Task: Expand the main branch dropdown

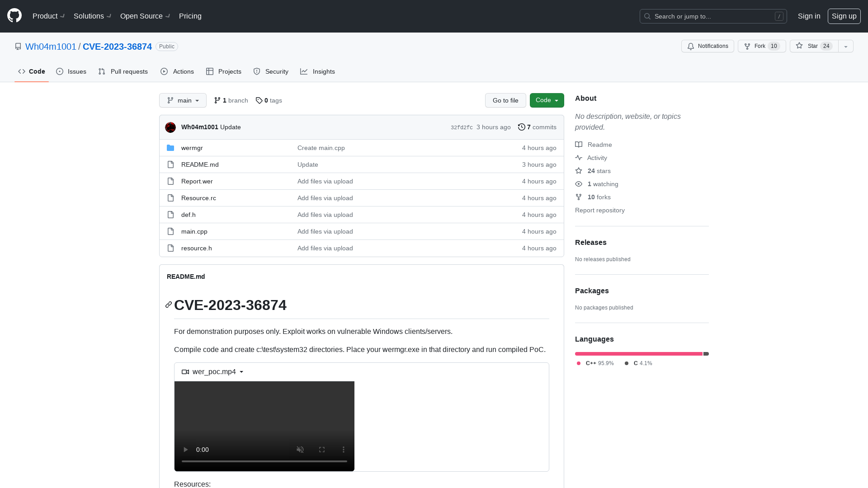Action: click(183, 100)
